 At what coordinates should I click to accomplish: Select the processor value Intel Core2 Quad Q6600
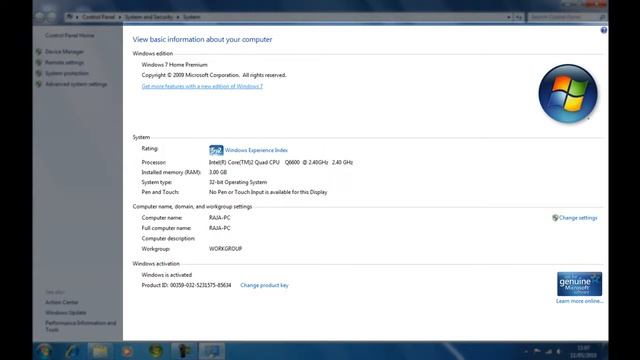281,162
